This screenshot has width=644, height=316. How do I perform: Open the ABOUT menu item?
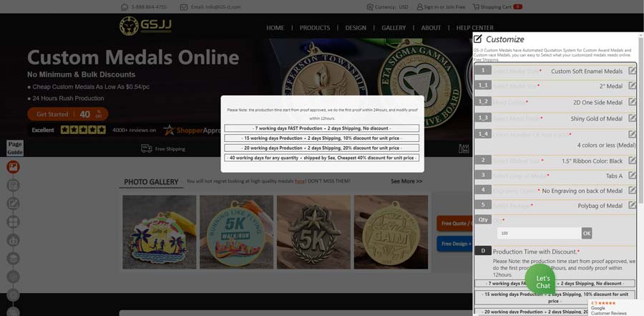coord(431,28)
